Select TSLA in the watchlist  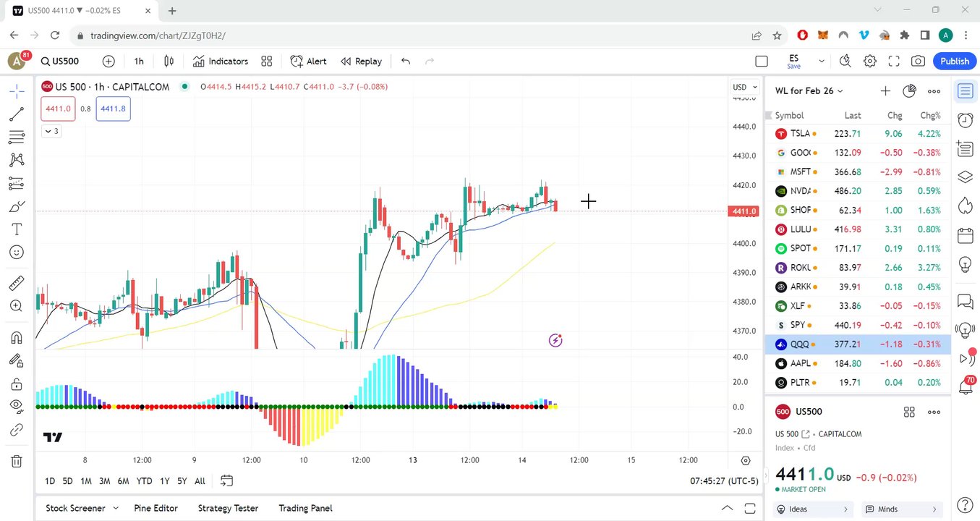coord(858,134)
